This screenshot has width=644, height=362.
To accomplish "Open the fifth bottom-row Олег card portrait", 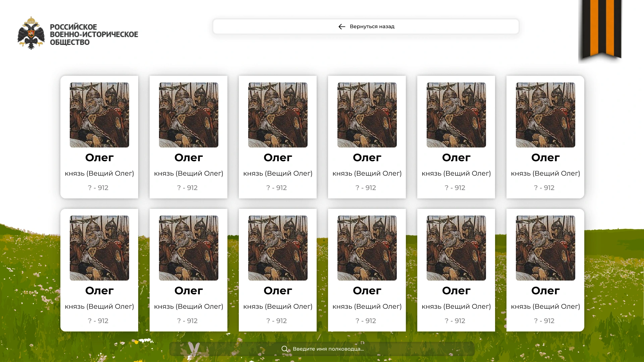I will pos(456,248).
